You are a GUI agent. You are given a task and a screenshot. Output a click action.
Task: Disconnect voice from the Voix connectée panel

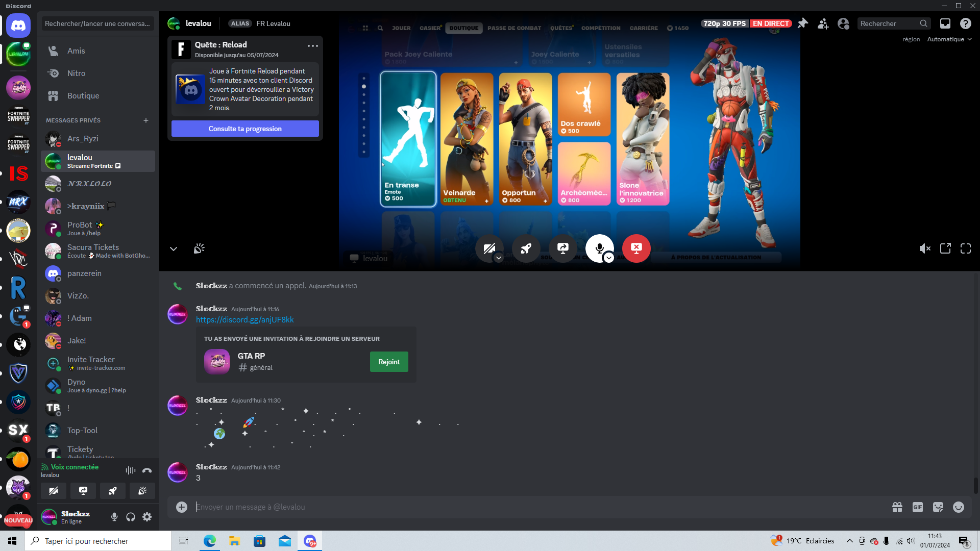pyautogui.click(x=147, y=470)
